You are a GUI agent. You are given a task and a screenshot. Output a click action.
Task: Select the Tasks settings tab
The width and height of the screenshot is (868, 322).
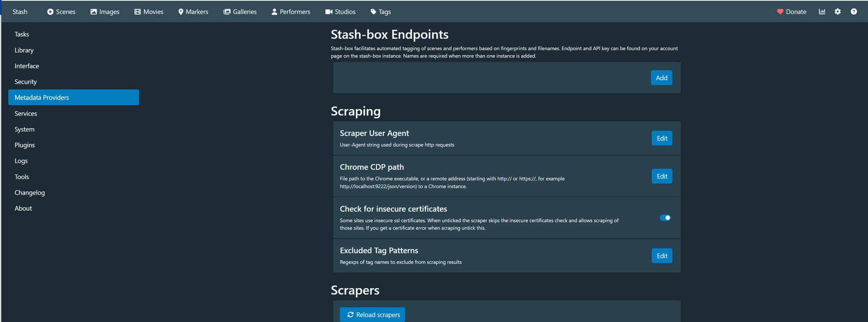coord(74,34)
